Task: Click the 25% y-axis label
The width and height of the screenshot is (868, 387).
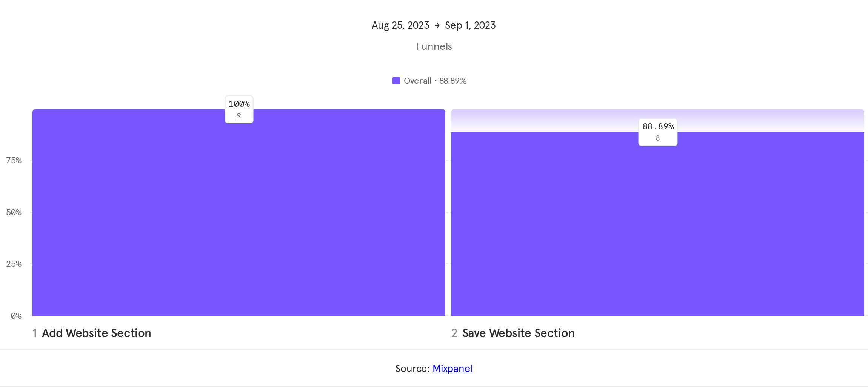Action: coord(14,264)
